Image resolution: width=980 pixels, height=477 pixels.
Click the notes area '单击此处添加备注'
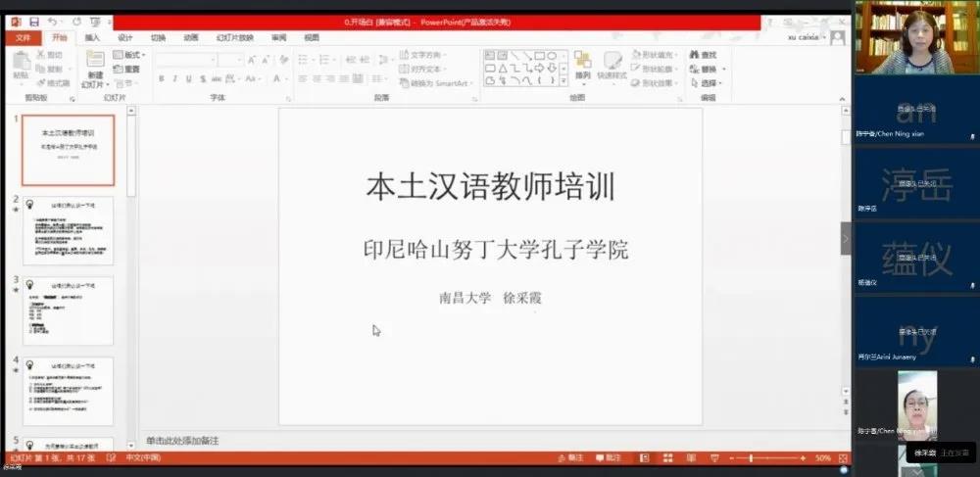(x=182, y=441)
